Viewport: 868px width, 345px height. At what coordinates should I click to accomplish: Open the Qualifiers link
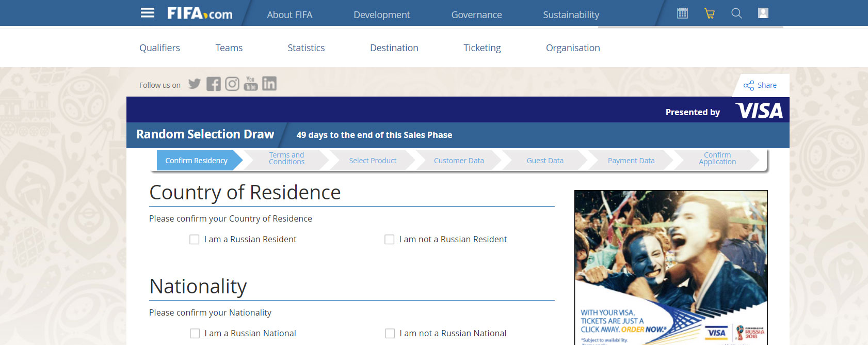point(159,48)
